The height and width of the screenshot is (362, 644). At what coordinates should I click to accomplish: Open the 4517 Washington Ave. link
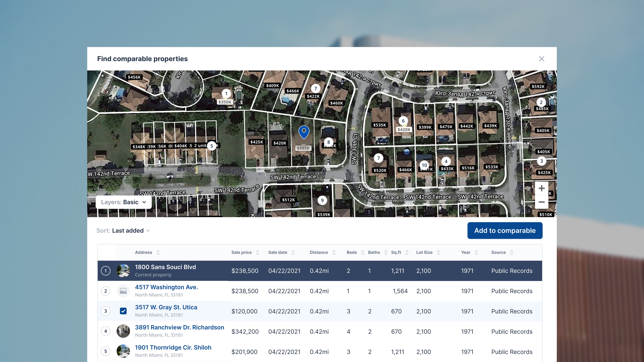[166, 287]
